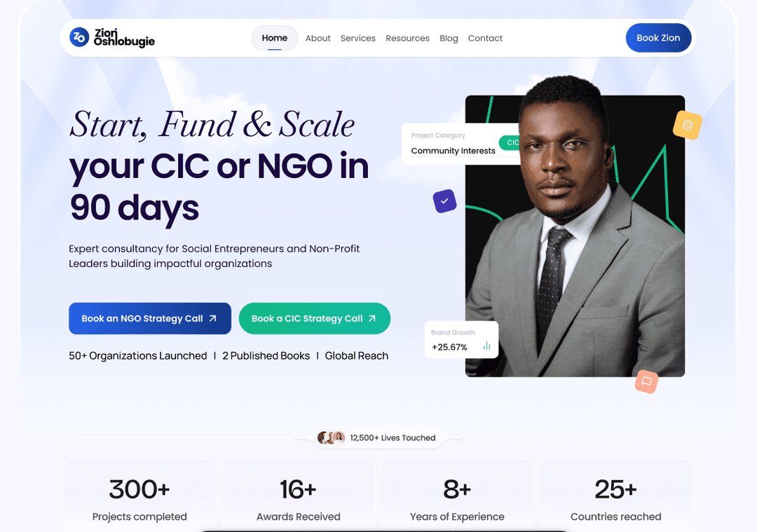Click the avatar group beside Lives Touched
Screen dimensions: 757x532
pyautogui.click(x=332, y=437)
